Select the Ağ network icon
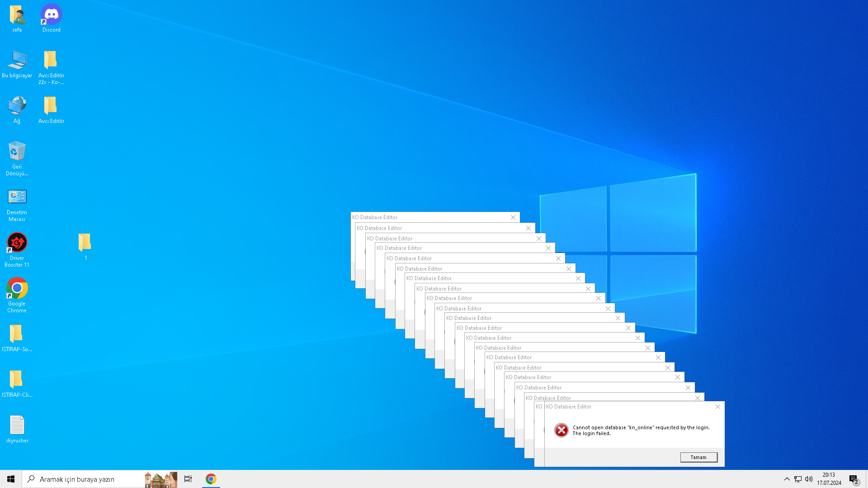This screenshot has height=488, width=868. point(17,110)
